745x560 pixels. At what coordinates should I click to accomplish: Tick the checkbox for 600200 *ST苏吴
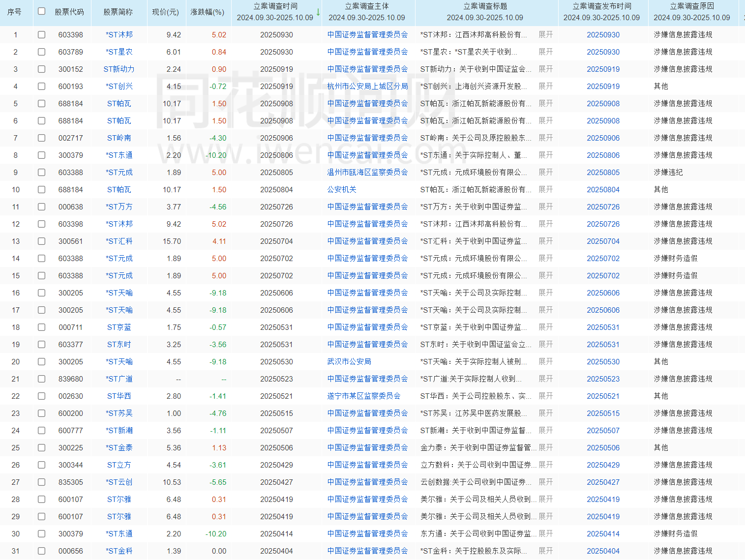tap(41, 413)
